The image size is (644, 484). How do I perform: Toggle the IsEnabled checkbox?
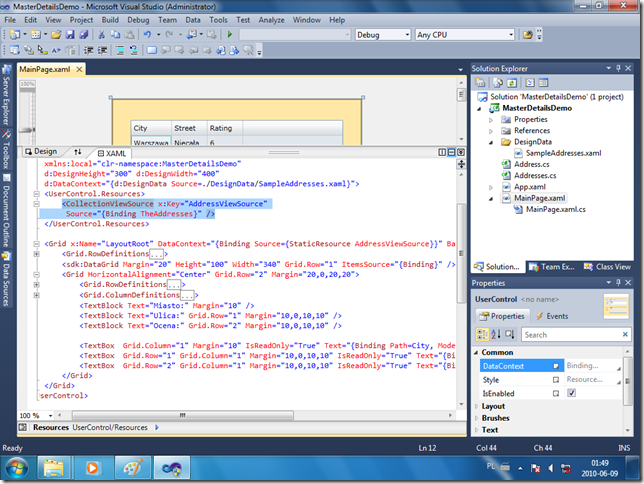pyautogui.click(x=571, y=393)
